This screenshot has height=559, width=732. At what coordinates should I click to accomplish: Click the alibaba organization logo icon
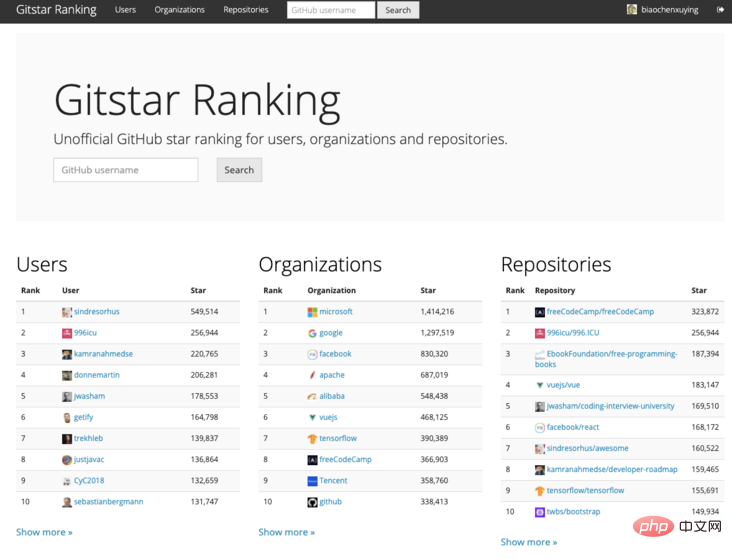click(x=312, y=396)
